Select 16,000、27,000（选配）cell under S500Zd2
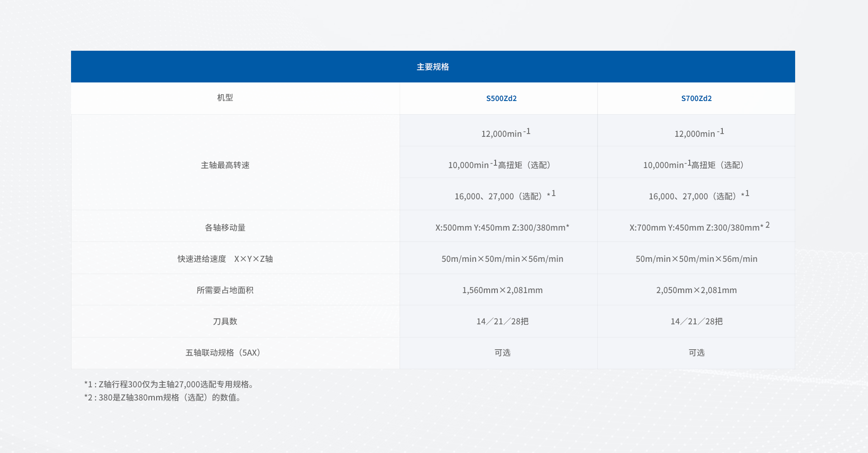Screen dimensions: 868x453 tap(499, 194)
